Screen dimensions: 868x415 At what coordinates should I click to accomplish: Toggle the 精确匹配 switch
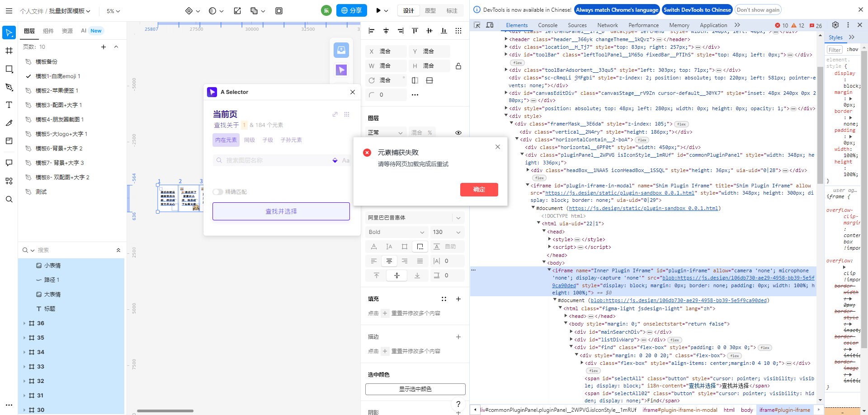pyautogui.click(x=218, y=192)
